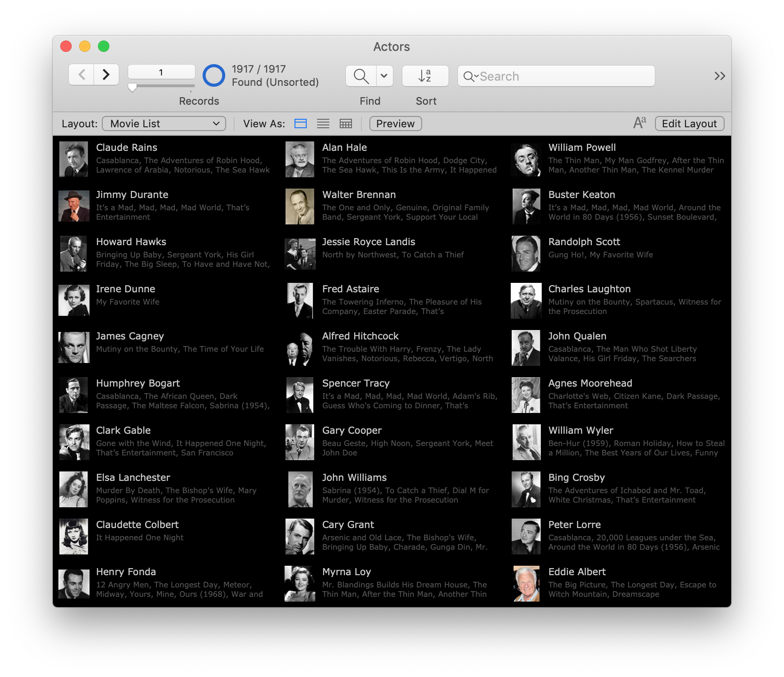Go to the next record arrow
The height and width of the screenshot is (677, 784).
point(106,74)
